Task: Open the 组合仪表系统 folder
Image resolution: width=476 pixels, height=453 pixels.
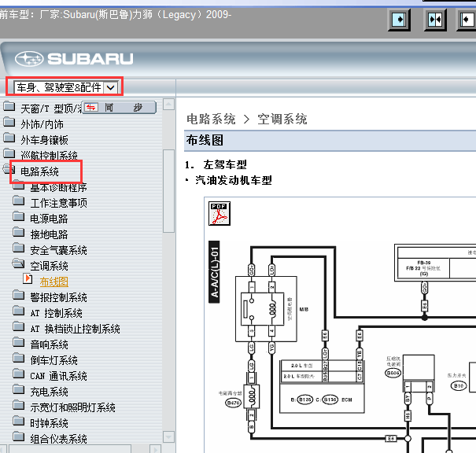Action: 58,440
